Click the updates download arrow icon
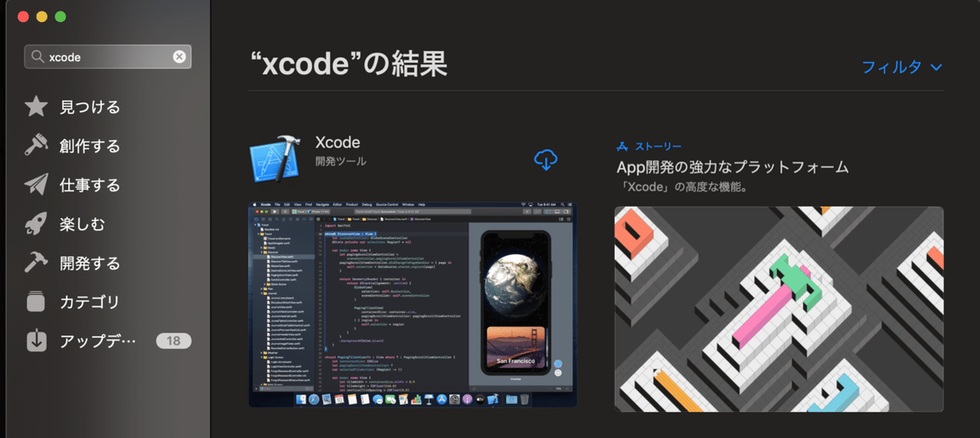This screenshot has height=438, width=980. click(x=36, y=341)
